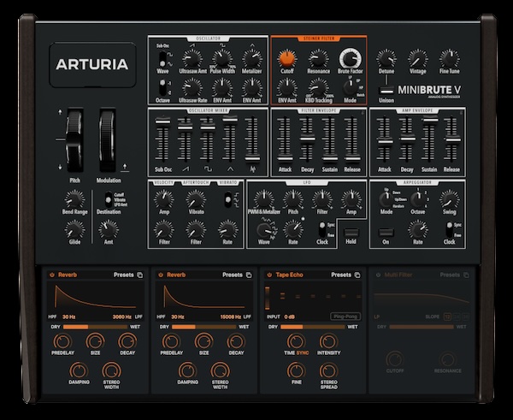This screenshot has height=420, width=513.
Task: Flip the Arpeggiator Clock Sync/Free switch
Action: [450, 230]
